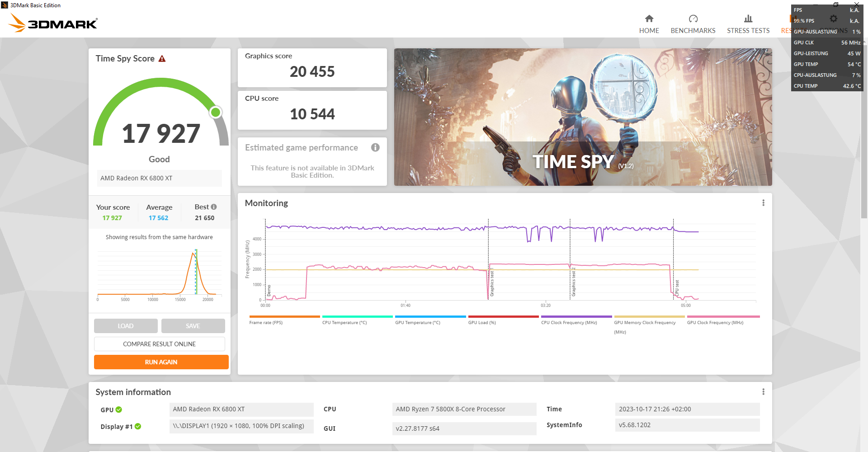Click the Estimated game performance info icon
Screen dimensions: 868x452
tap(375, 147)
